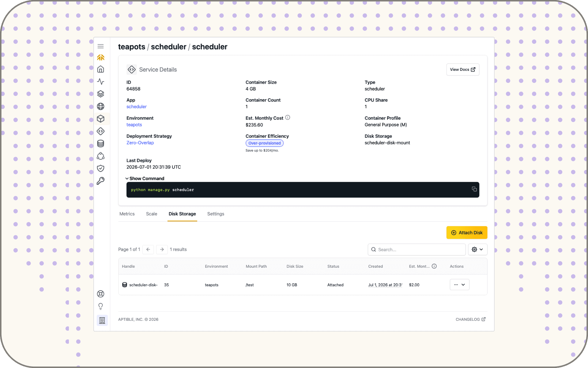Click the Created column header
588x368 pixels.
(375, 266)
